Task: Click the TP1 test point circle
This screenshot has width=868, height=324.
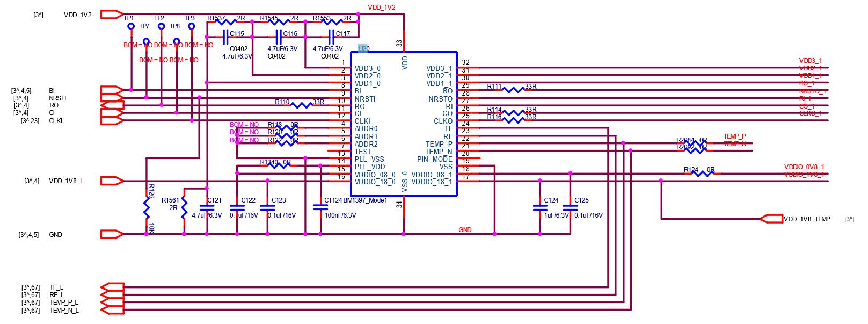Action: tap(130, 26)
